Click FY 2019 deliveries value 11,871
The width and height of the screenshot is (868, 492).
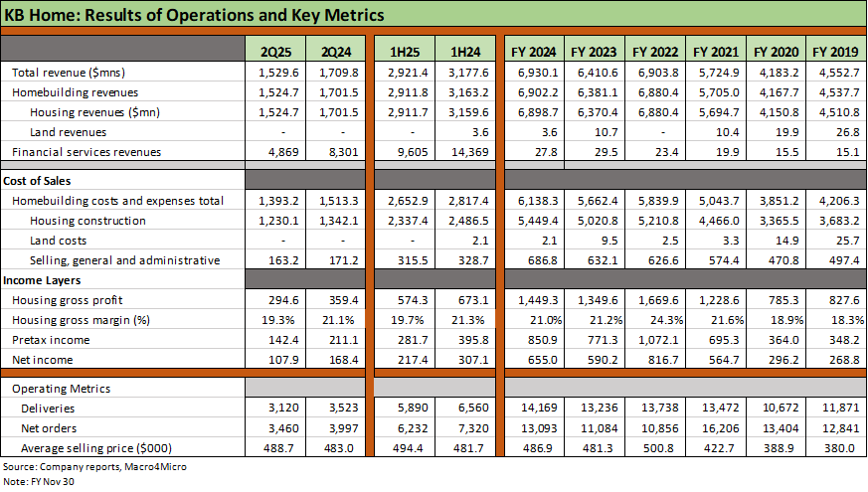tap(840, 408)
